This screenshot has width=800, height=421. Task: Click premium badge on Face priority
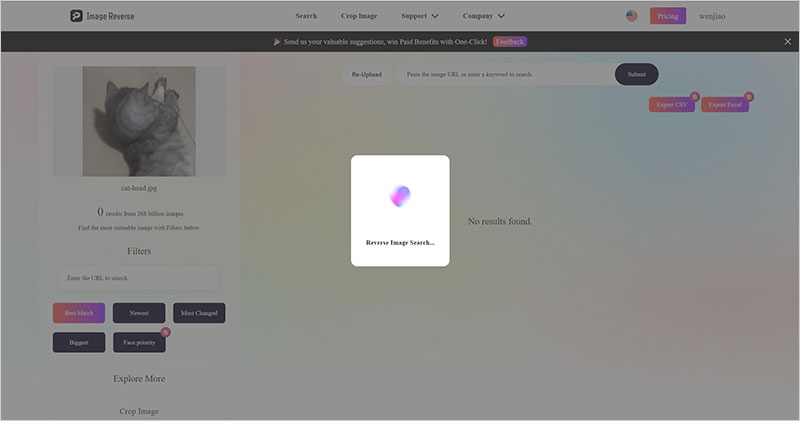pyautogui.click(x=165, y=332)
